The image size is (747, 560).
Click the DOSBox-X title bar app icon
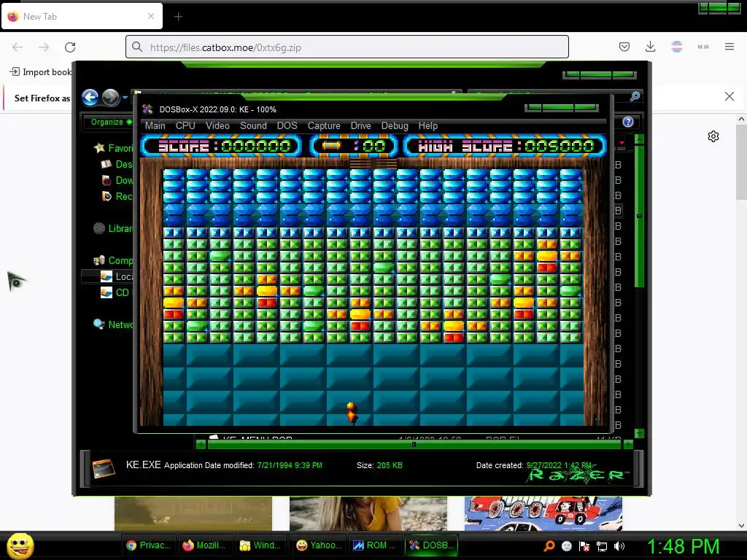tap(147, 109)
